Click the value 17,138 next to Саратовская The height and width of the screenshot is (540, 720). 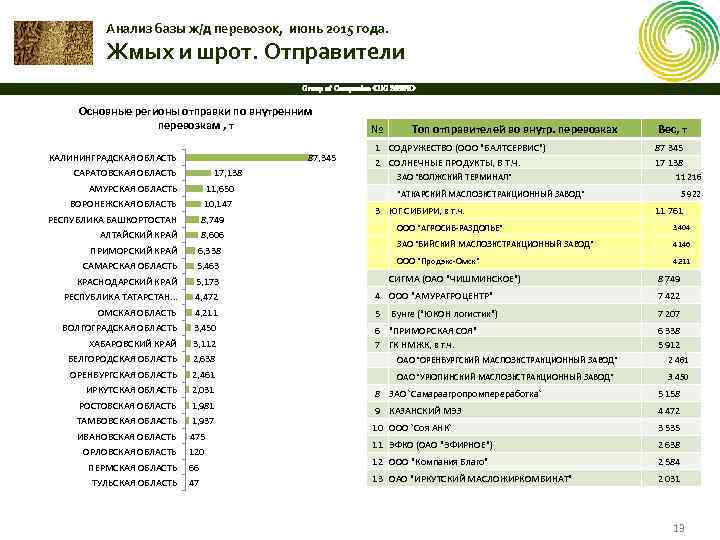coord(228,173)
